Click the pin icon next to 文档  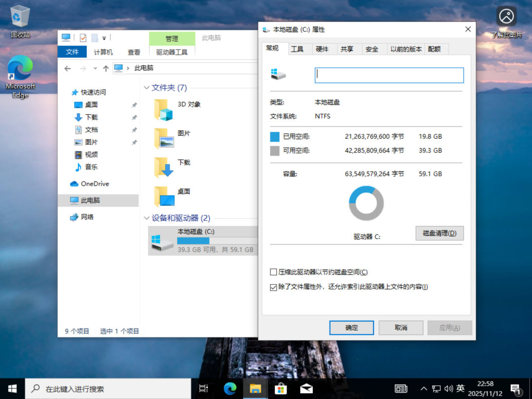click(x=134, y=130)
